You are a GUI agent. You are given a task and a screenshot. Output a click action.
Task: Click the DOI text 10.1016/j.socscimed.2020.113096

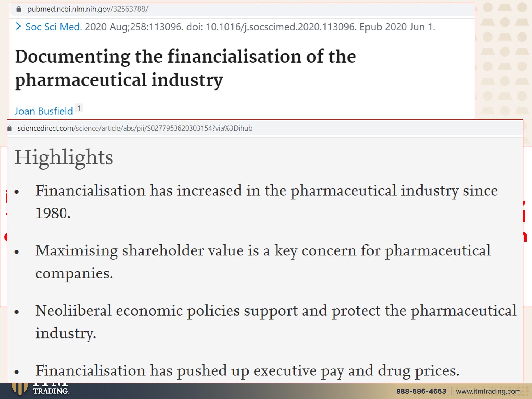tap(281, 27)
